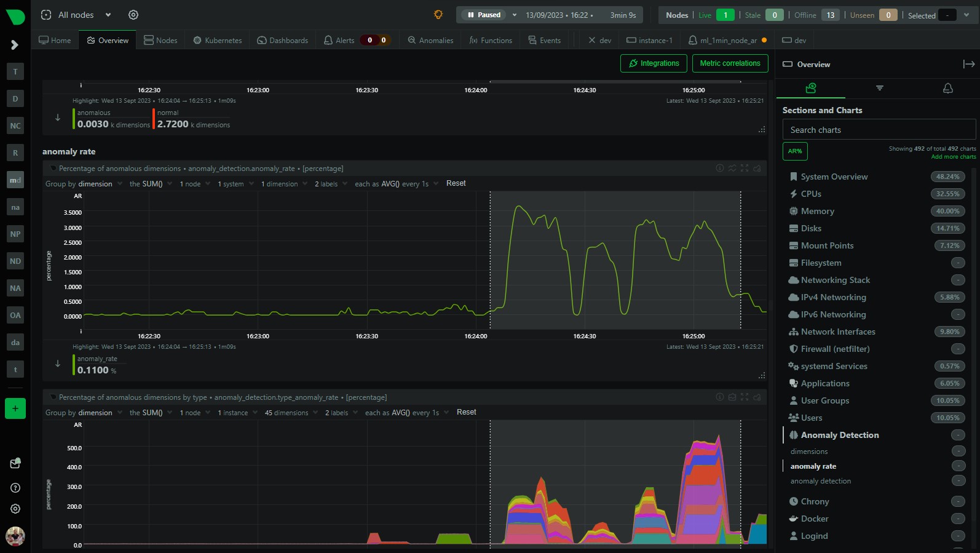Click the fullscreen icon on anomaly rate chart
The height and width of the screenshot is (553, 980).
(x=745, y=168)
